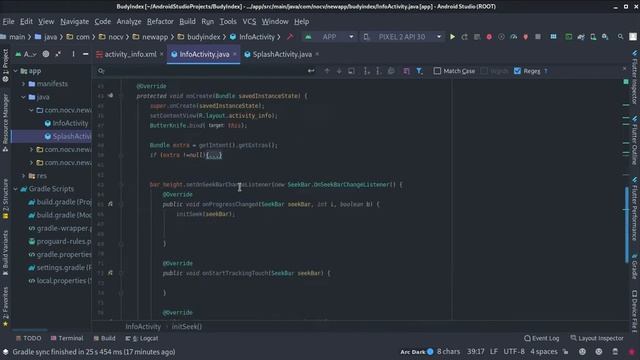Open the APP run configuration dropdown
This screenshot has height=360, width=640.
click(x=330, y=37)
